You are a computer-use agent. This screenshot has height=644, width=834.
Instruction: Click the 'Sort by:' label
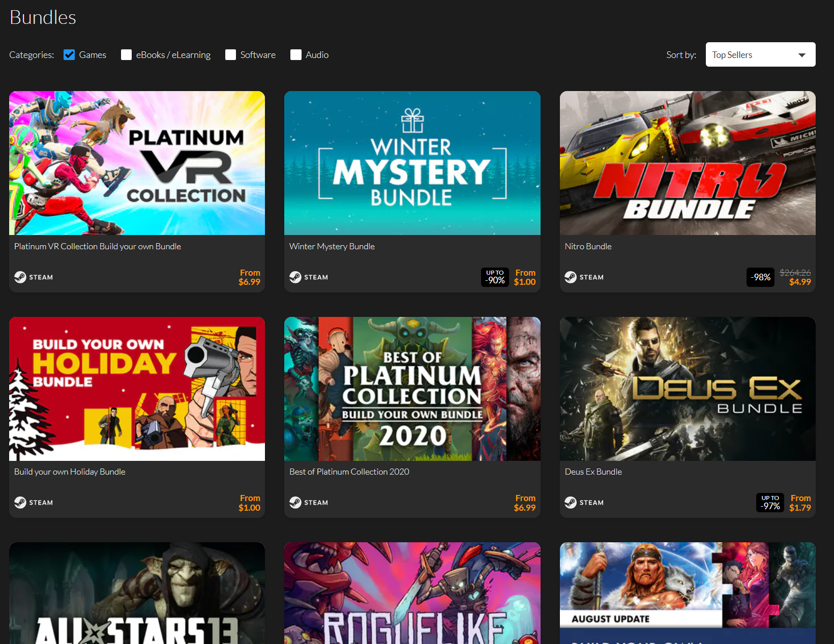pyautogui.click(x=681, y=54)
